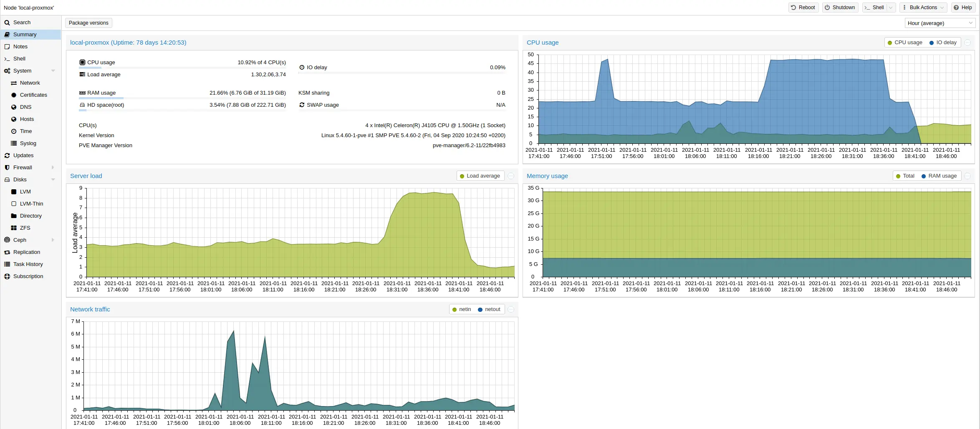
Task: Click the Shell prompt icon in sidebar
Action: (7, 59)
